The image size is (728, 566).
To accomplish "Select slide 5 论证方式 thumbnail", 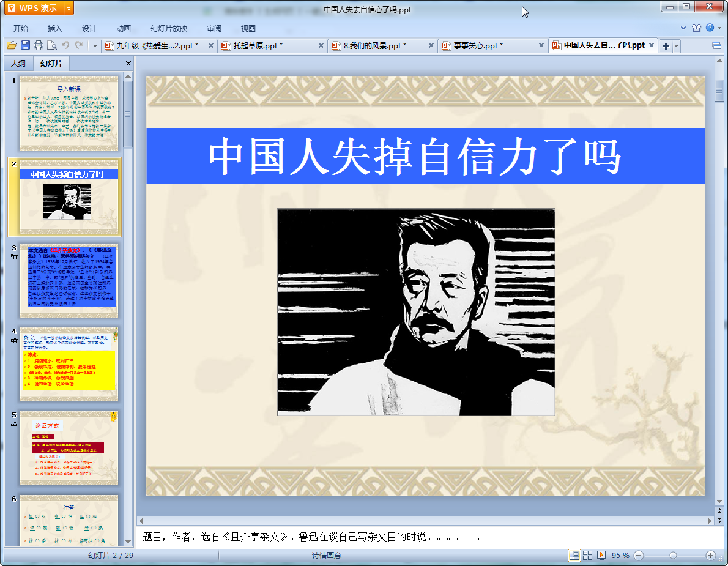I will click(69, 448).
